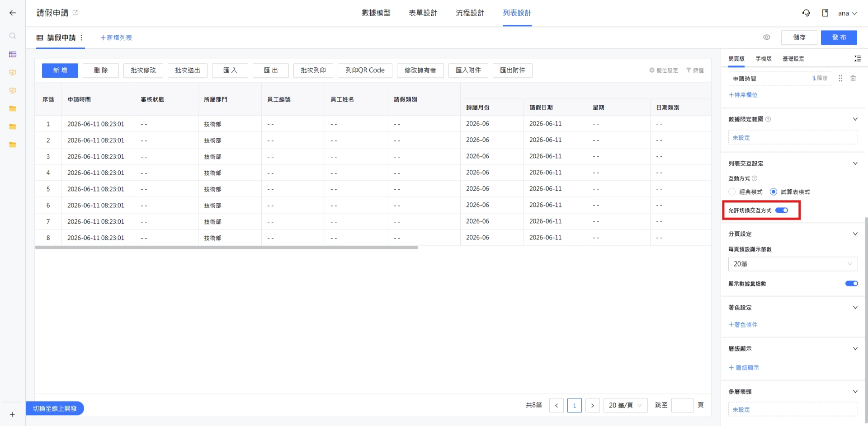Click 未設定 field under 多層表頭
Viewport: 868px width, 426px height.
tap(793, 409)
